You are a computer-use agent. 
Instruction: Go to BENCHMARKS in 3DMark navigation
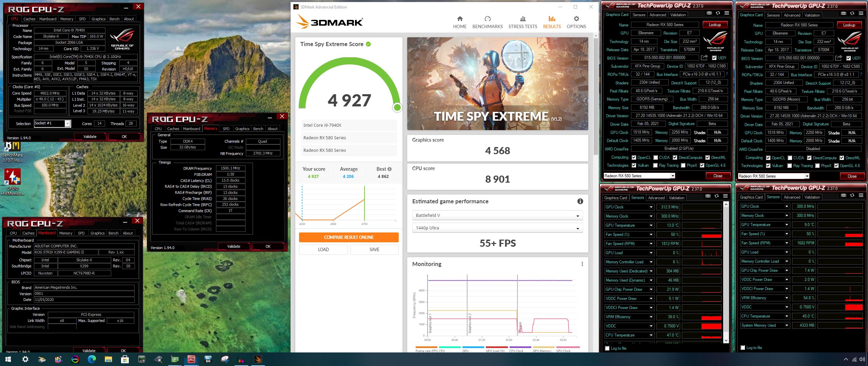pyautogui.click(x=488, y=22)
